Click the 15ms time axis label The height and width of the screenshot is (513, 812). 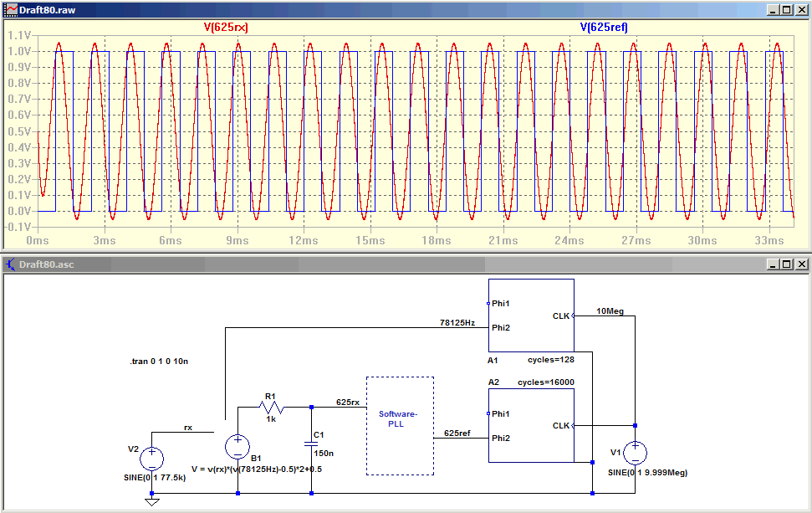pyautogui.click(x=370, y=240)
